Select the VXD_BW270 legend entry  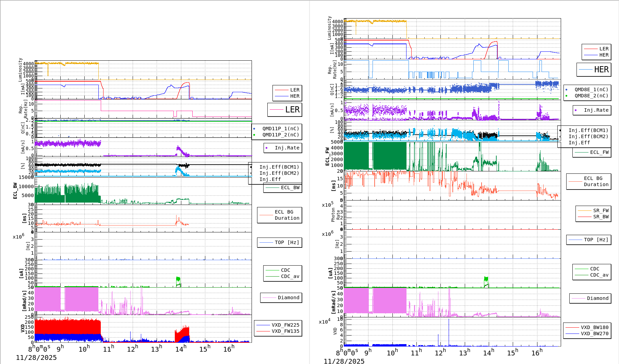click(x=594, y=333)
